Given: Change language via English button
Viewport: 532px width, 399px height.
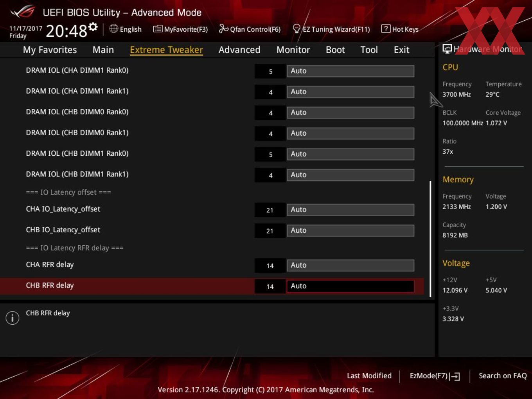Looking at the screenshot, I should click(131, 29).
